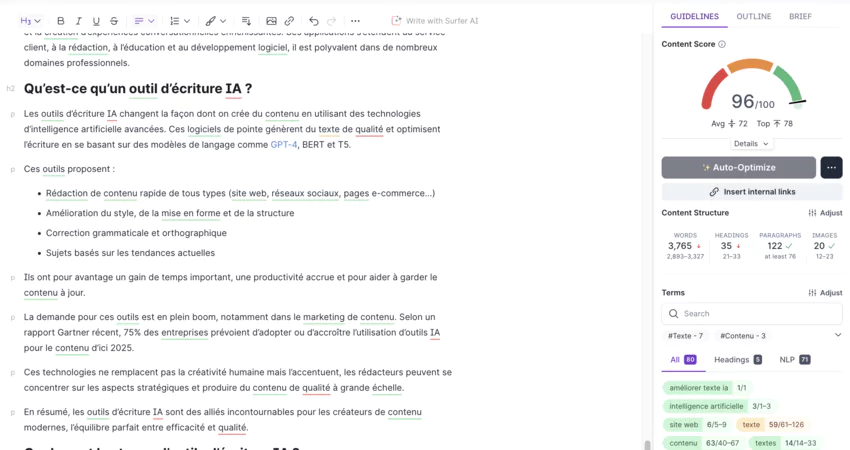Click the 'contenu' term chip
Image resolution: width=850 pixels, height=450 pixels.
704,443
